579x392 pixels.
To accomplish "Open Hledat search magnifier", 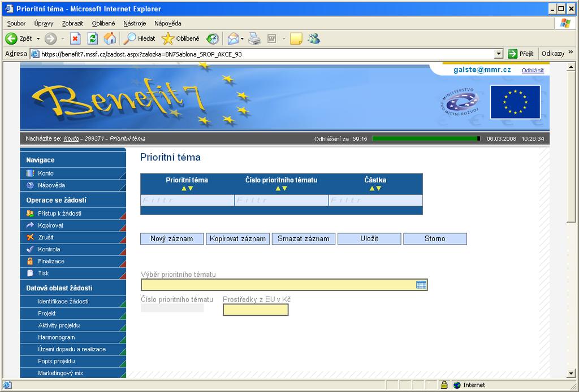I will [129, 38].
